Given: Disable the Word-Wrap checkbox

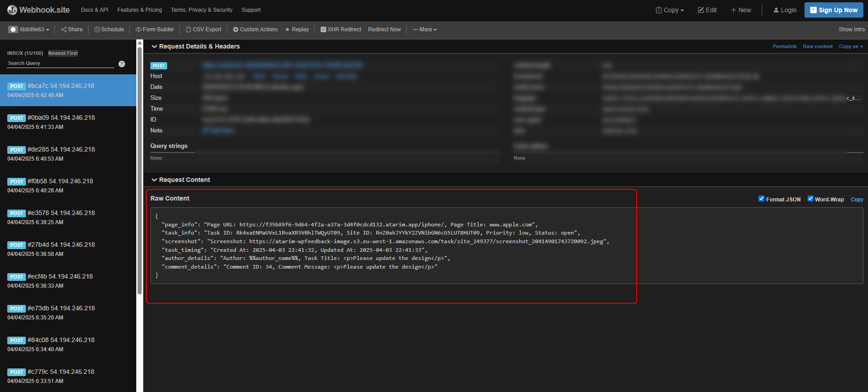Looking at the screenshot, I should point(810,199).
